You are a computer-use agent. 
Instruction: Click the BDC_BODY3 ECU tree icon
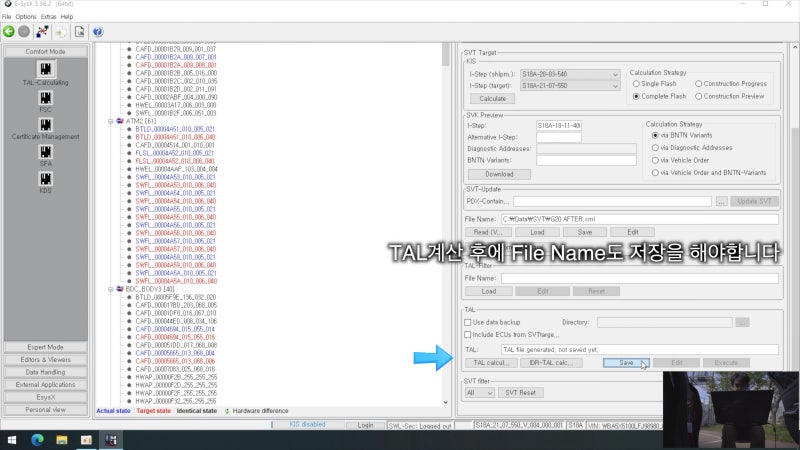(120, 289)
